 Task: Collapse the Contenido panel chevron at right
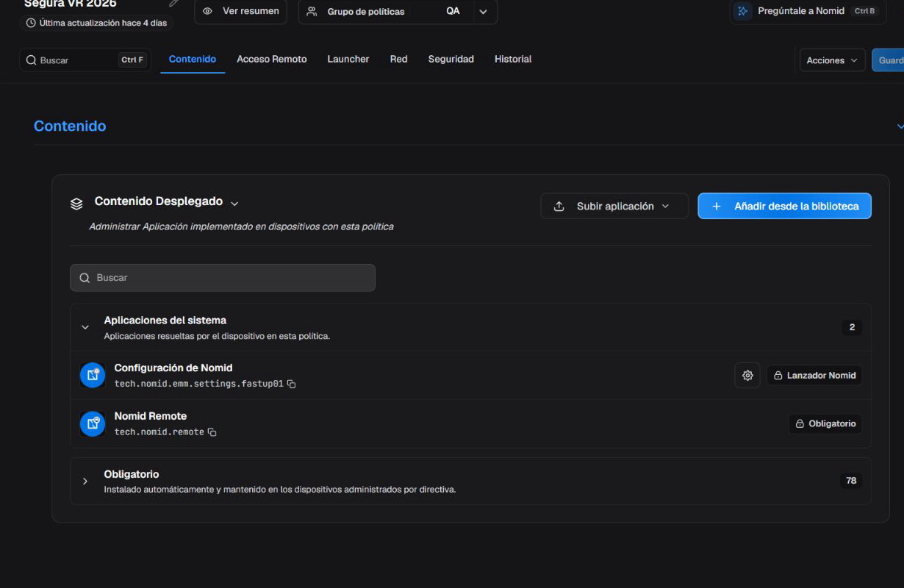(900, 126)
